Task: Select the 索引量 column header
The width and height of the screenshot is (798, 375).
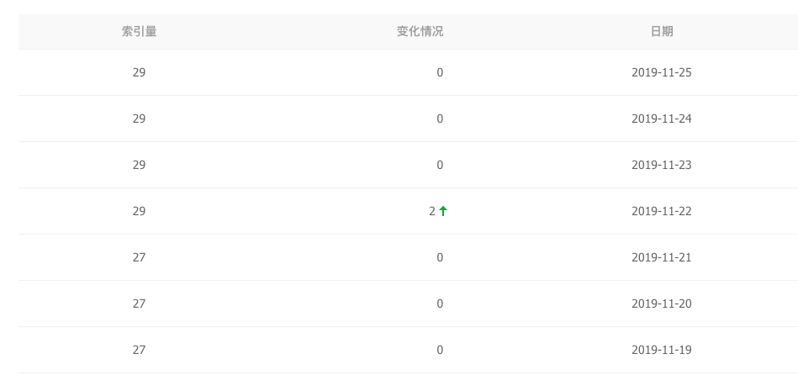Action: coord(139,31)
